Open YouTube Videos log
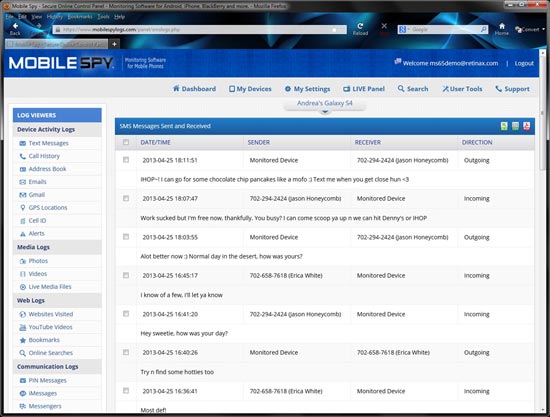Viewport: 550px width, 417px height. point(50,327)
